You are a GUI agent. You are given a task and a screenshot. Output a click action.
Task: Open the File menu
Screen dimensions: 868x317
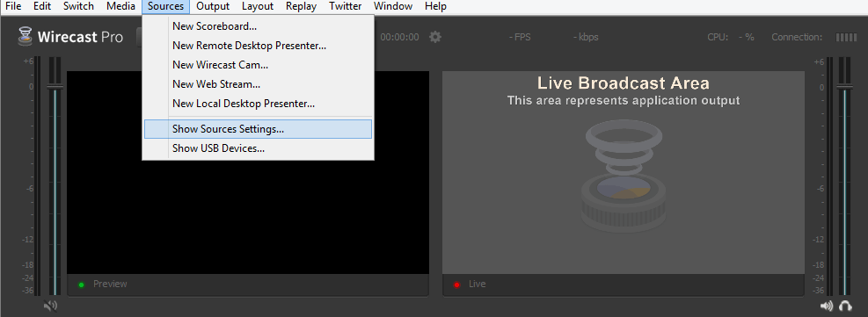click(13, 7)
